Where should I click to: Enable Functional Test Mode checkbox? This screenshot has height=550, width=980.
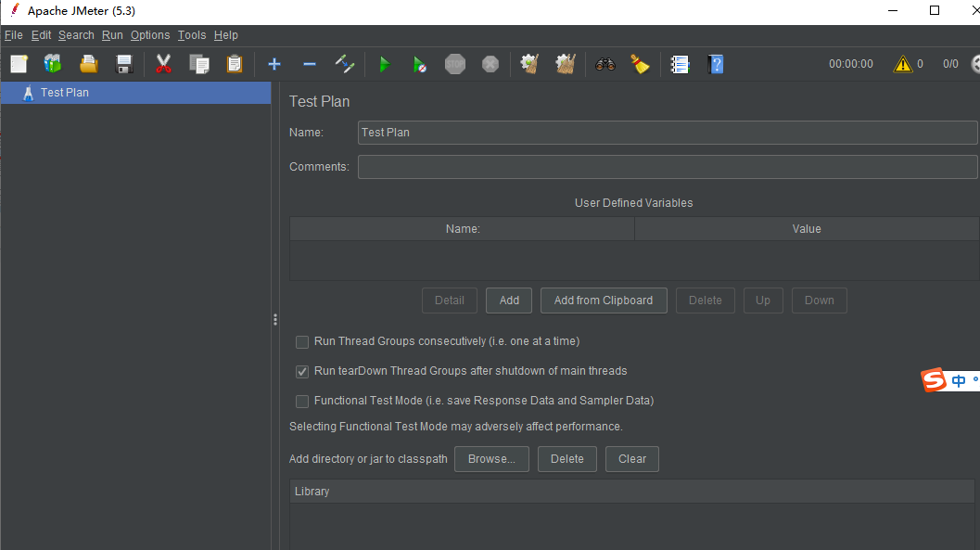point(302,402)
